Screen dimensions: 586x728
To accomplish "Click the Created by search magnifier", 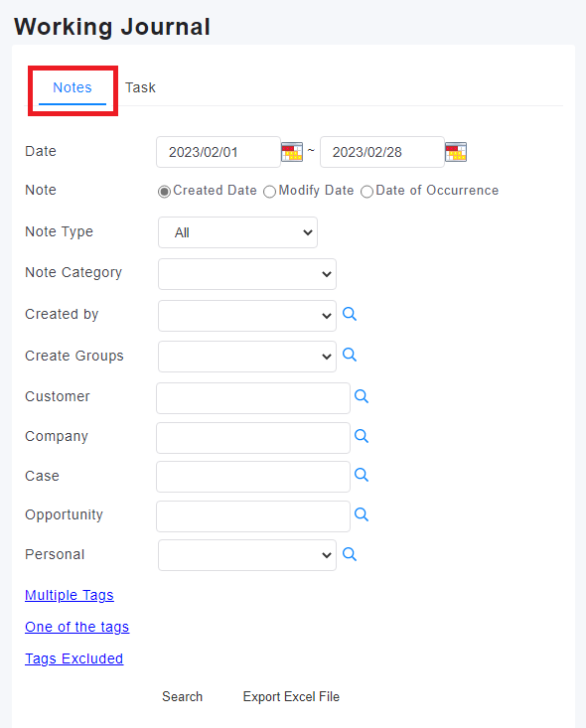I will [x=350, y=314].
